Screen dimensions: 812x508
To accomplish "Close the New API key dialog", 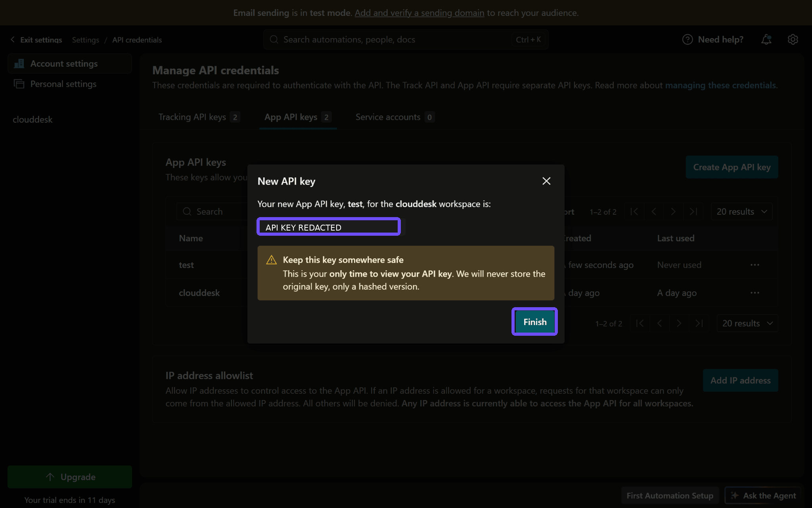I will pos(546,181).
